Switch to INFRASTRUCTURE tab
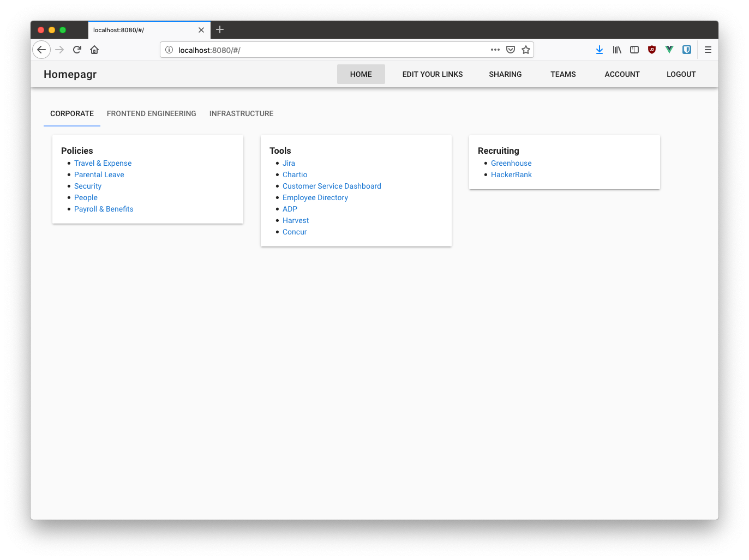 (x=242, y=113)
